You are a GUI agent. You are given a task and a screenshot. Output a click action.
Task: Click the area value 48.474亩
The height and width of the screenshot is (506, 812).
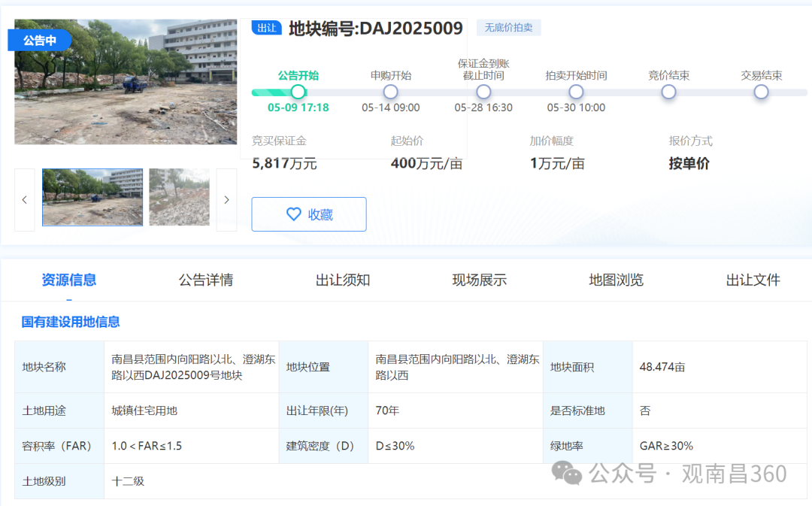(x=662, y=367)
